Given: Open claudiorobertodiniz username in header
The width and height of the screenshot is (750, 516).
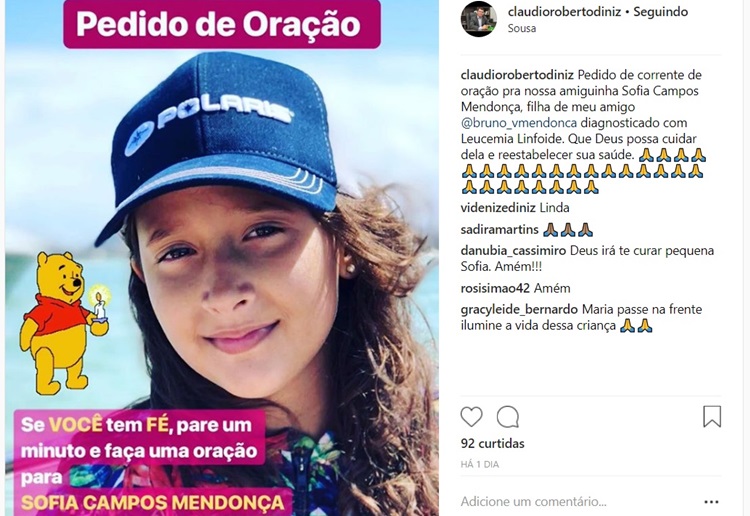Looking at the screenshot, I should click(x=564, y=12).
